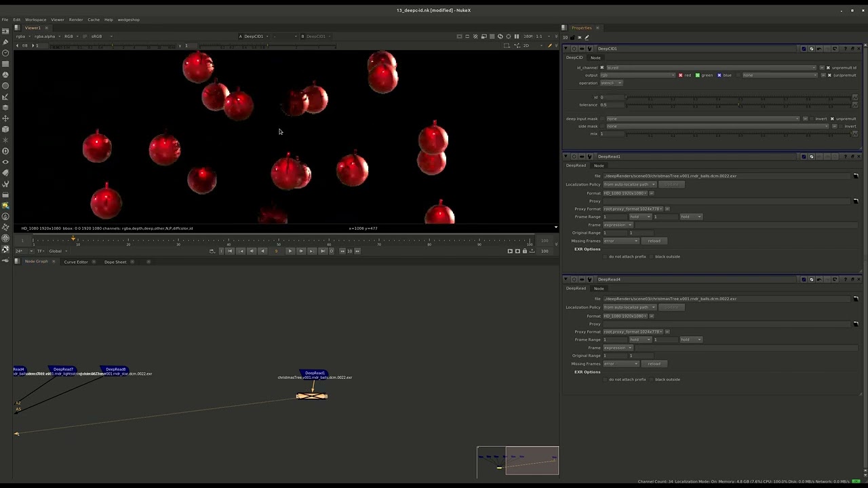Click the center-node target icon on DeepCID1 header
868x488 pixels.
point(573,48)
